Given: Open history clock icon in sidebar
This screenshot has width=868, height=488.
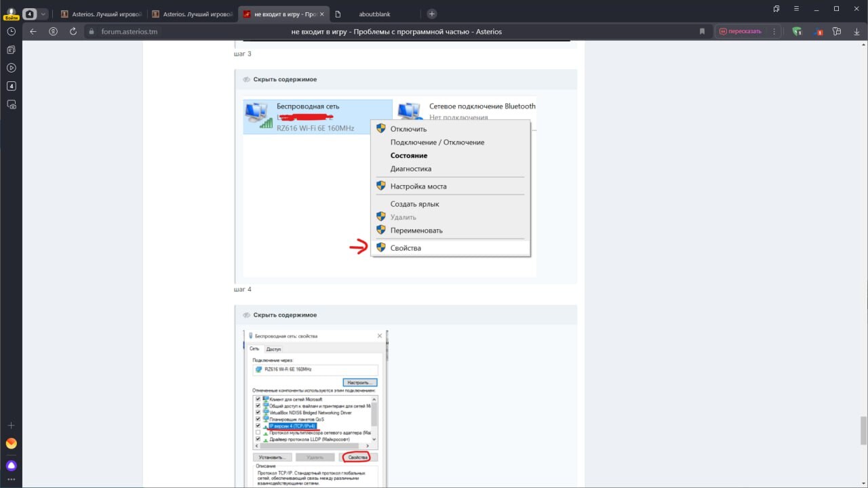Looking at the screenshot, I should [x=12, y=31].
